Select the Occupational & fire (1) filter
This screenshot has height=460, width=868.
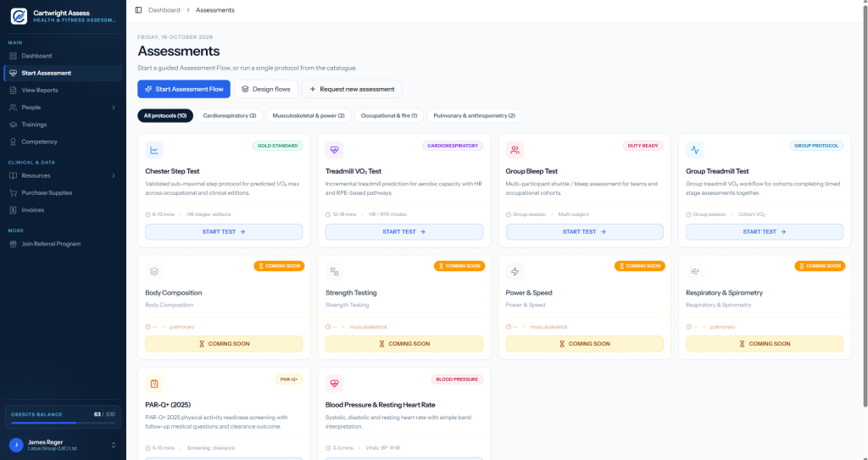click(389, 116)
